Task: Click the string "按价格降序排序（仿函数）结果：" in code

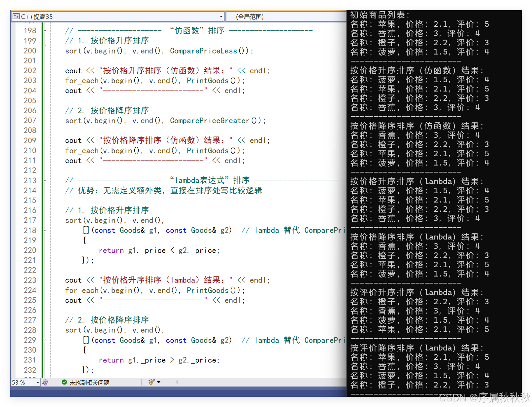Action: [166, 140]
